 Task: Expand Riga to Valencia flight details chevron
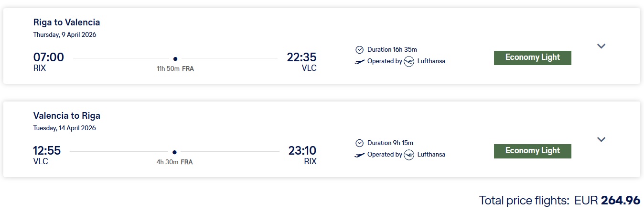point(601,46)
